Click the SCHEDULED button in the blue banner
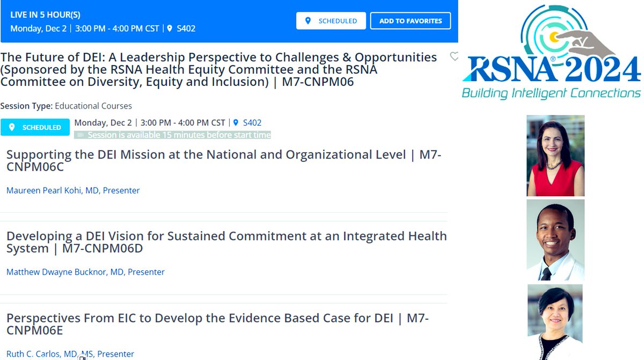This screenshot has width=644, height=360. pos(331,21)
